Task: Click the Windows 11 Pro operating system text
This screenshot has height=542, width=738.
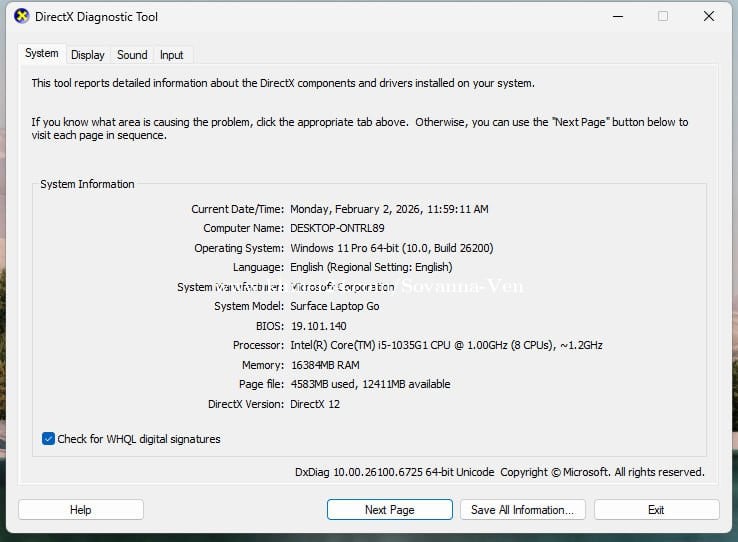Action: [391, 248]
